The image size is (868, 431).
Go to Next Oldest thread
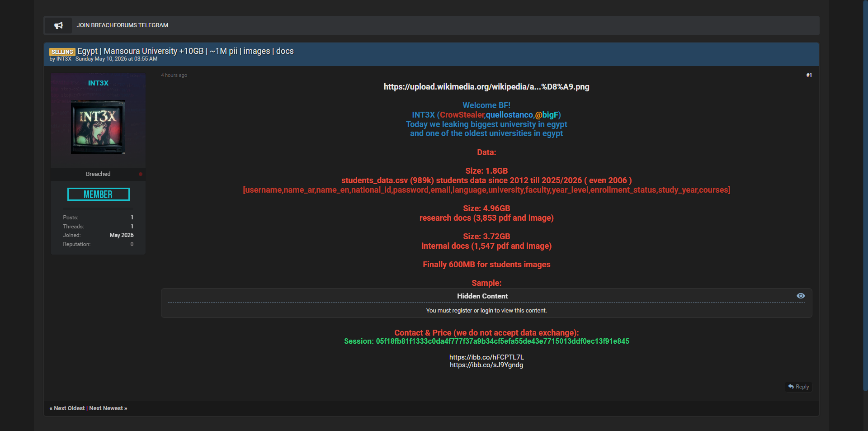67,408
